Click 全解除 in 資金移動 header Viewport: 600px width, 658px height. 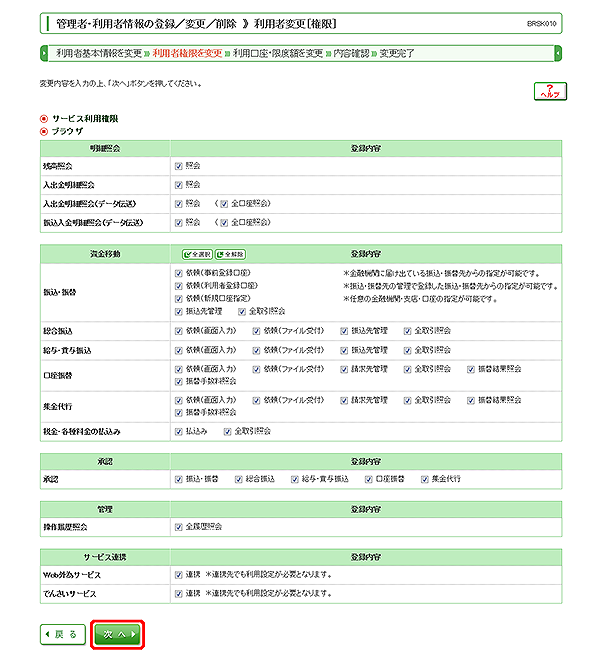coord(230,254)
